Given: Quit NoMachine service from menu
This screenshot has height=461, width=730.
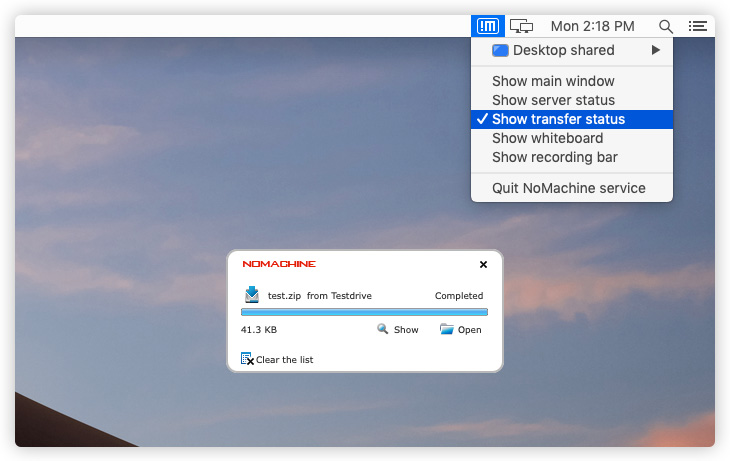Looking at the screenshot, I should [x=568, y=188].
